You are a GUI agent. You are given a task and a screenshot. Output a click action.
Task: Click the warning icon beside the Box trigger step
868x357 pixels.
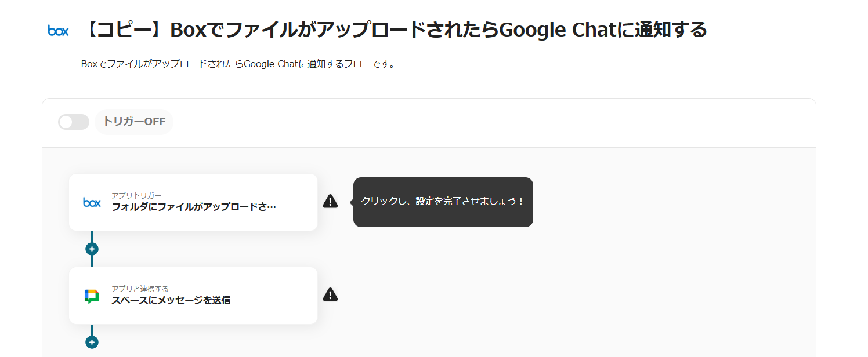[x=330, y=202]
